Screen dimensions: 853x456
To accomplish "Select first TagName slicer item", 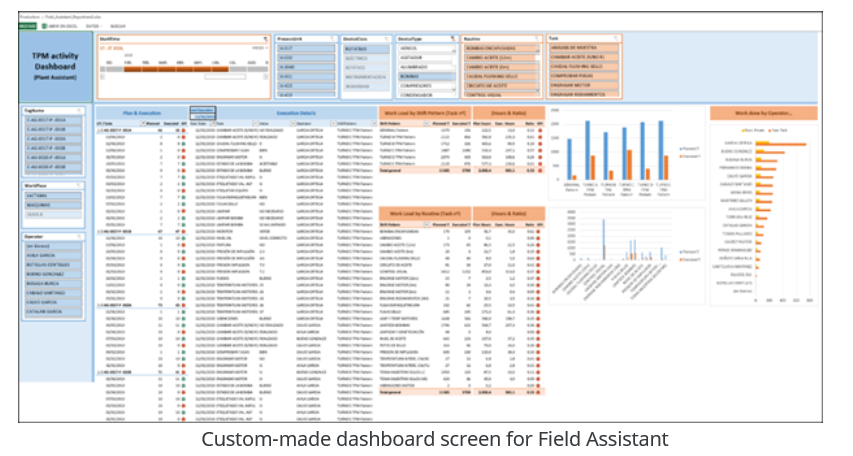I will [54, 120].
